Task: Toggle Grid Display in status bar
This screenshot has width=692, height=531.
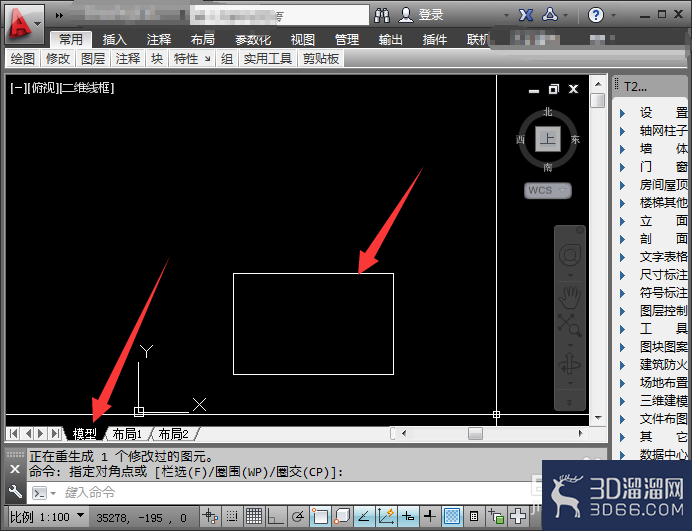Action: pos(254,516)
